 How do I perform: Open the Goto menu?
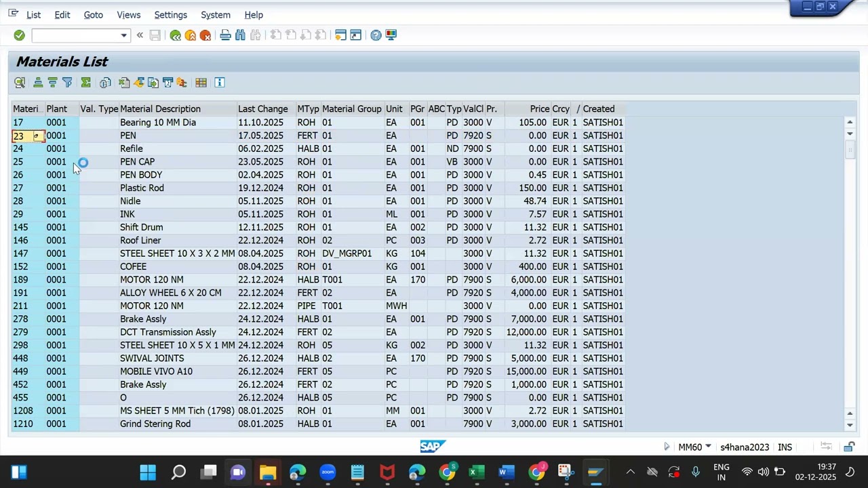[94, 15]
